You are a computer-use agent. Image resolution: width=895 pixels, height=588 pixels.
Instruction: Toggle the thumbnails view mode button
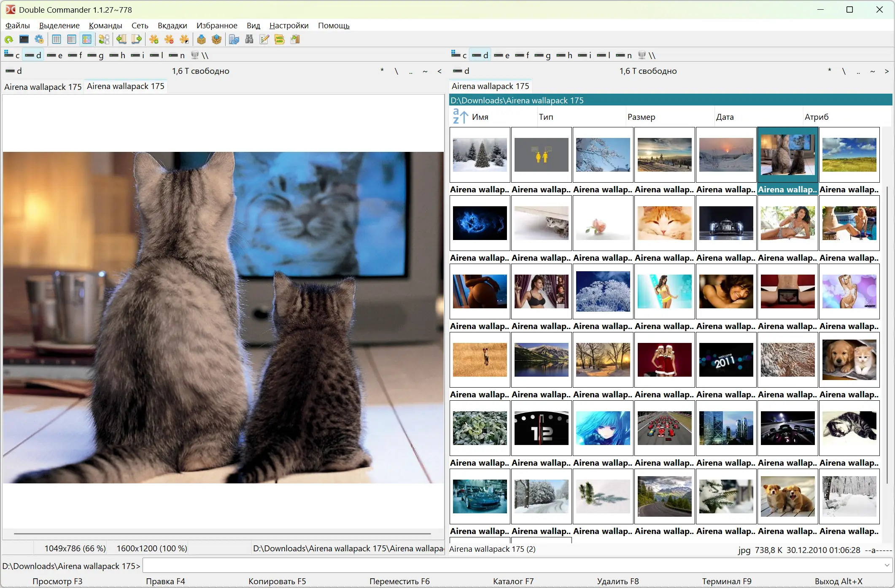(x=87, y=40)
